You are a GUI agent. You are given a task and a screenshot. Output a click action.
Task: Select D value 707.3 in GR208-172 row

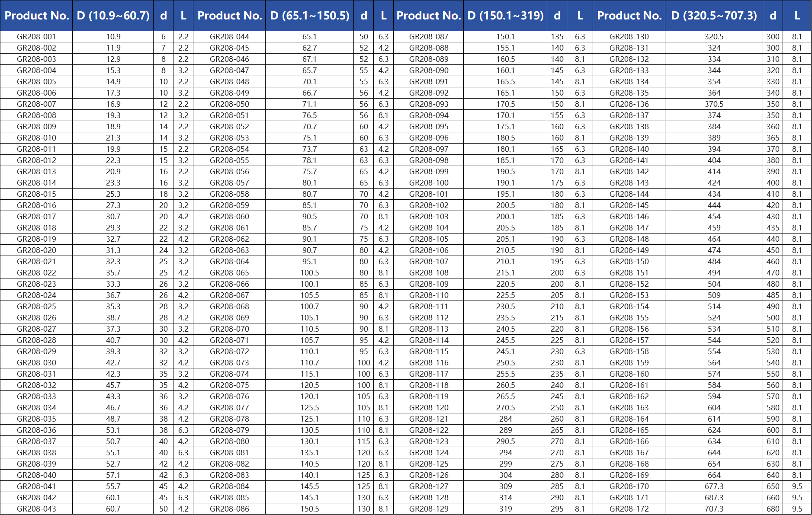click(x=714, y=509)
